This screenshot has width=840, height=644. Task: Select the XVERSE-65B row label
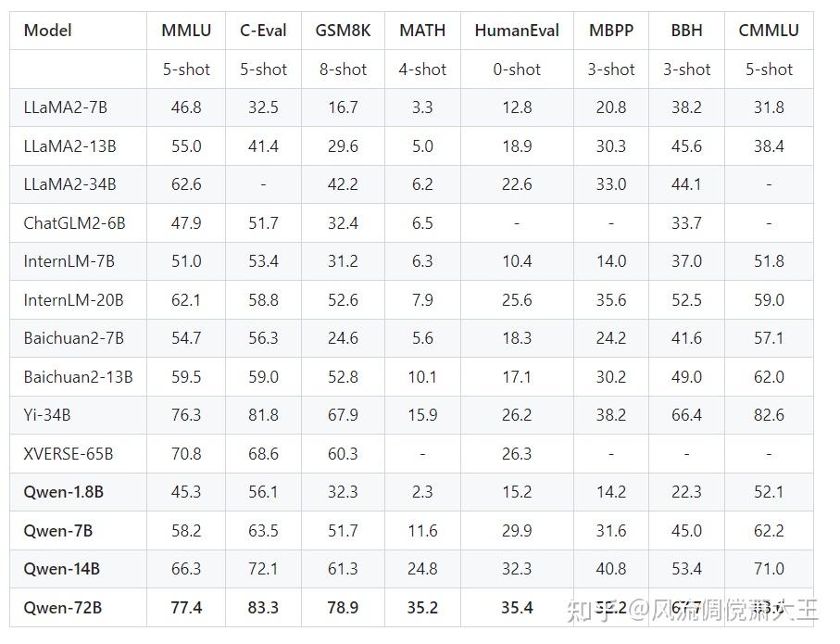tap(69, 454)
